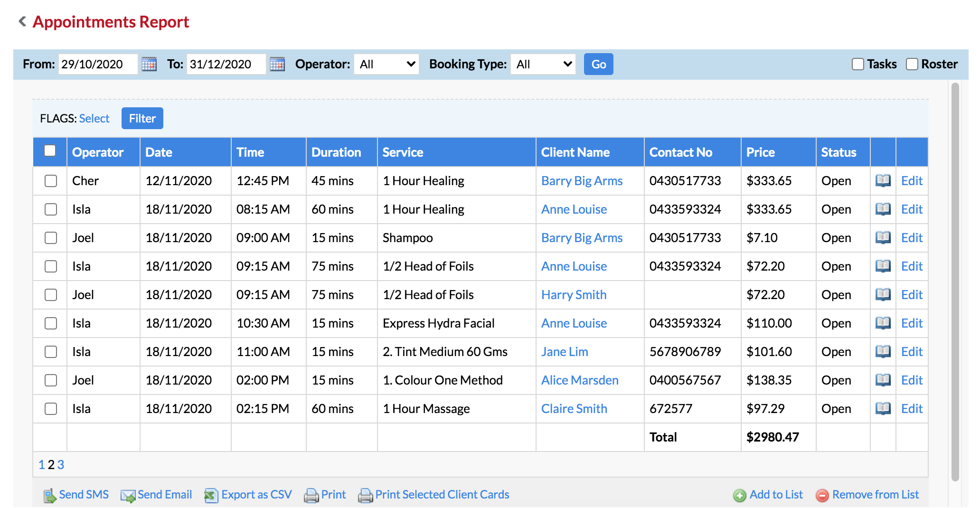Click the Print Selected Client Cards link text

tap(442, 495)
